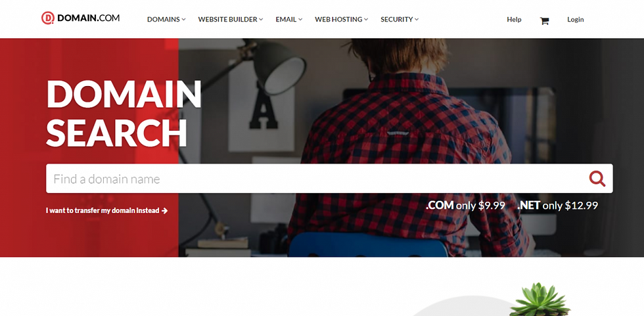Click the Login link

point(576,19)
